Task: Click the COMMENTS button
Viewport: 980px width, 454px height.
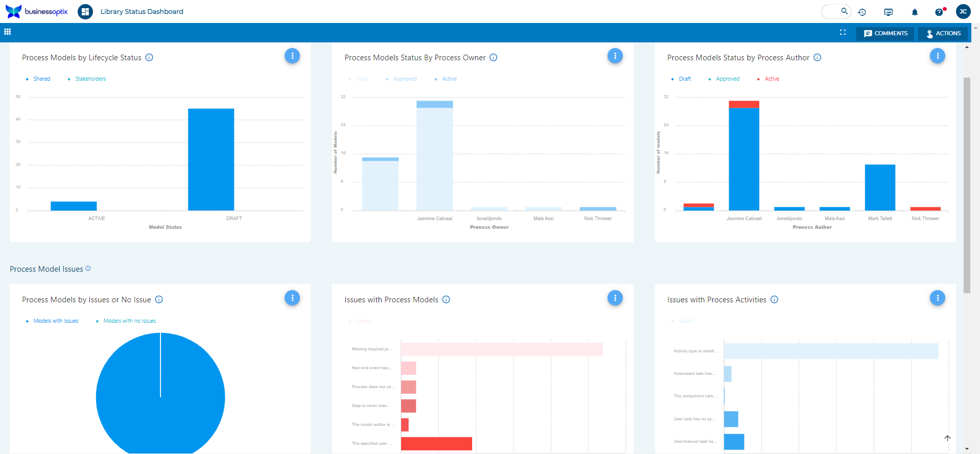Action: (885, 33)
